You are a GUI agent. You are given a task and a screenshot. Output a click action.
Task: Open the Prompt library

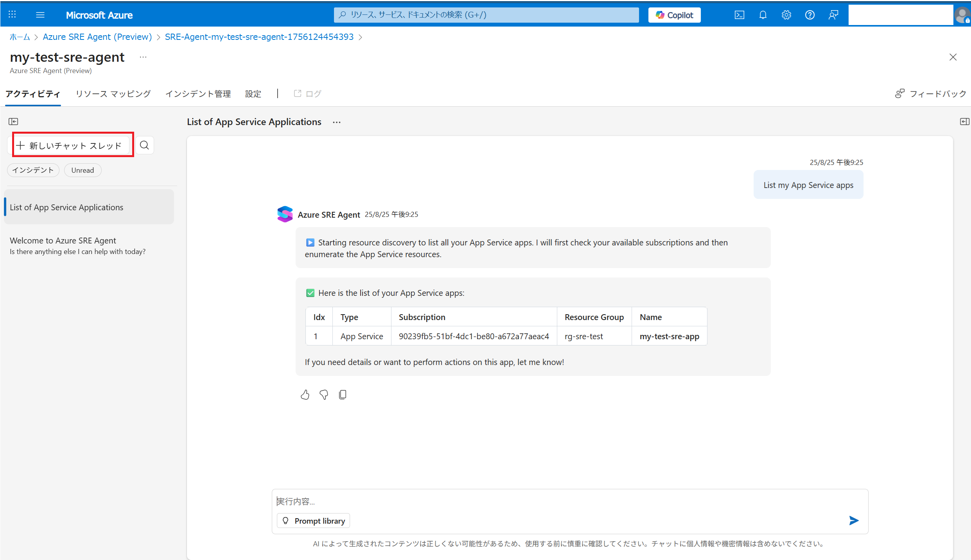tap(314, 521)
